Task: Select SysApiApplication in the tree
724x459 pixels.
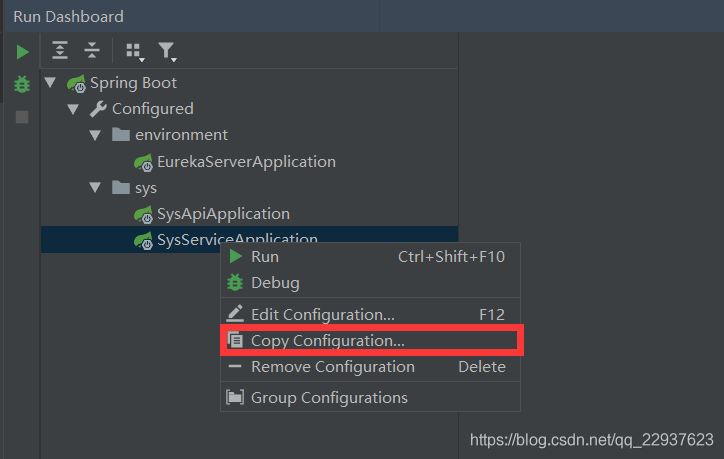Action: (x=223, y=214)
